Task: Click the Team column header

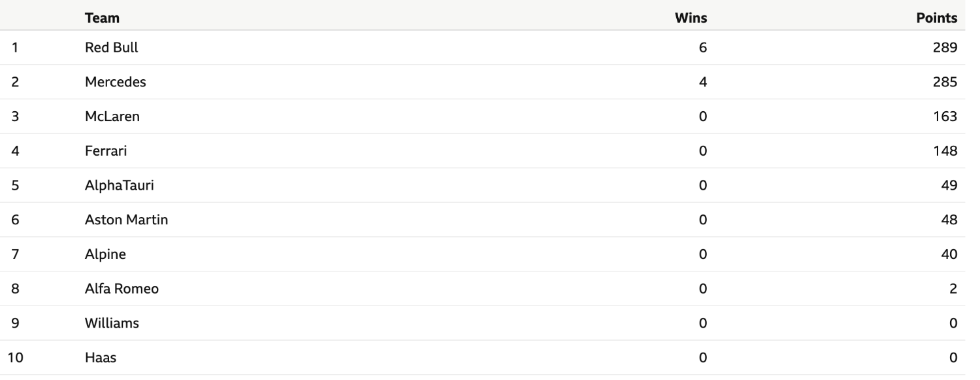Action: click(x=102, y=18)
